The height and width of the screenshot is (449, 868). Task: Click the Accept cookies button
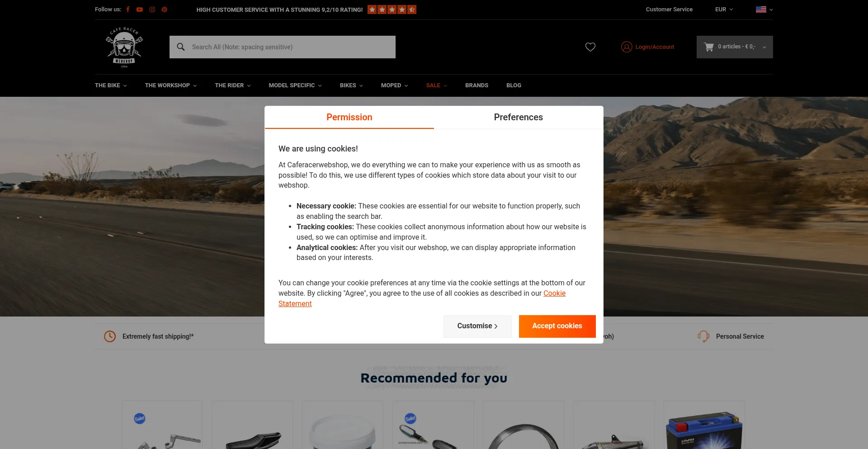tap(557, 326)
